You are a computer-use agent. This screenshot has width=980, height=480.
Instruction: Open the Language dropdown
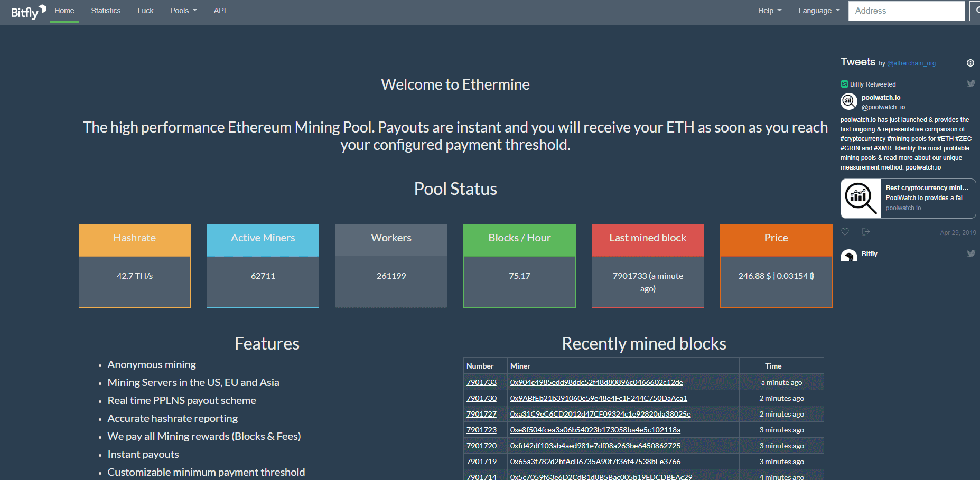[x=819, y=11]
